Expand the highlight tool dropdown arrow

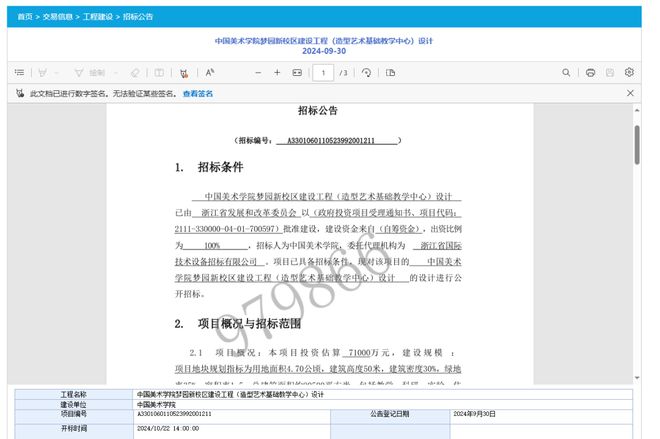(57, 73)
